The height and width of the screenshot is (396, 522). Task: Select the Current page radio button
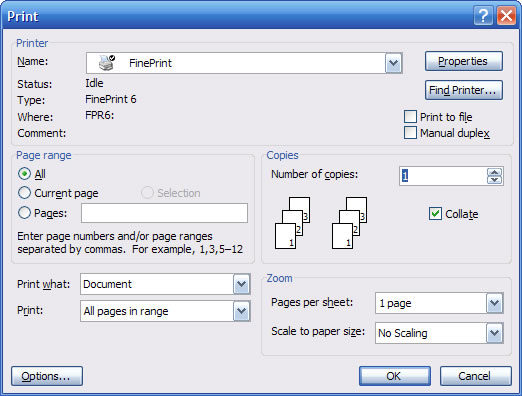click(x=24, y=193)
